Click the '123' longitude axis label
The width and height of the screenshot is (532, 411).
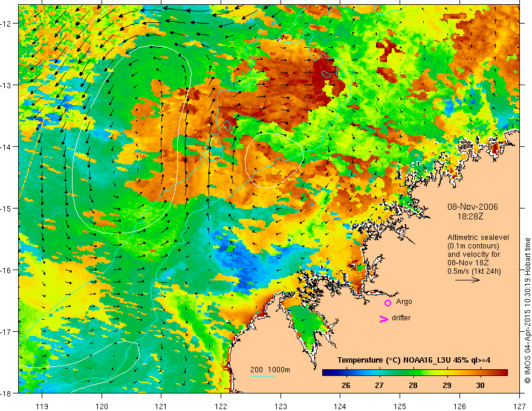pyautogui.click(x=281, y=406)
